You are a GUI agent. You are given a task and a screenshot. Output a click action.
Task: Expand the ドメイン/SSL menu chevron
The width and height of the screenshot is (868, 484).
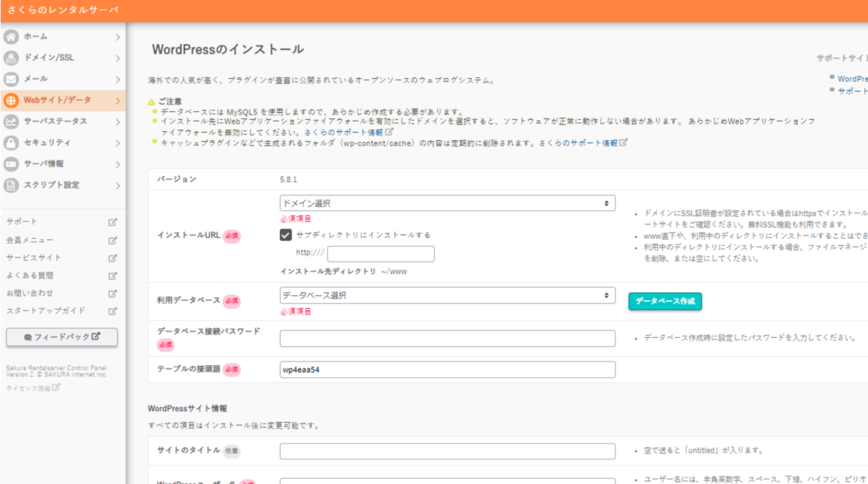pyautogui.click(x=117, y=58)
